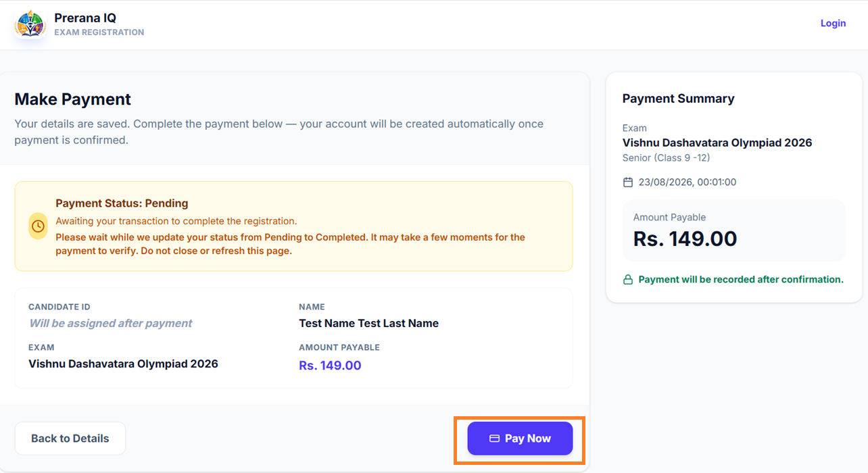Click the Candidate ID placeholder text
The height and width of the screenshot is (473, 868).
(x=111, y=324)
